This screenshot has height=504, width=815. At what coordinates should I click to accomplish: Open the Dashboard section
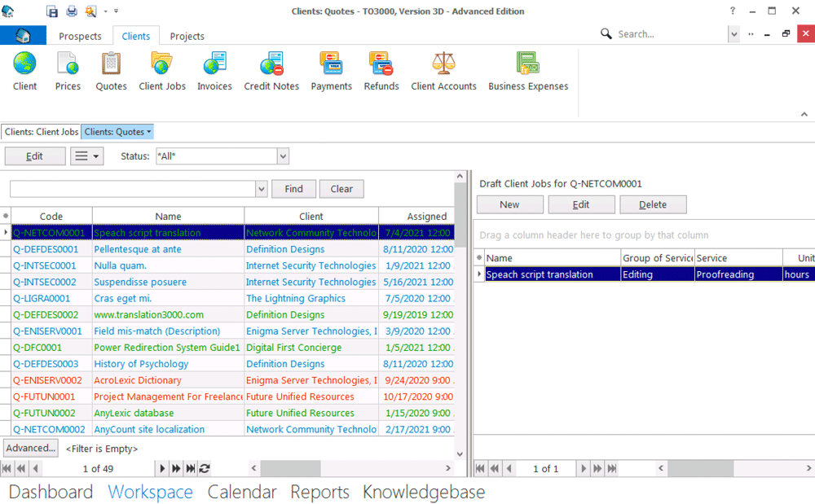tap(51, 492)
